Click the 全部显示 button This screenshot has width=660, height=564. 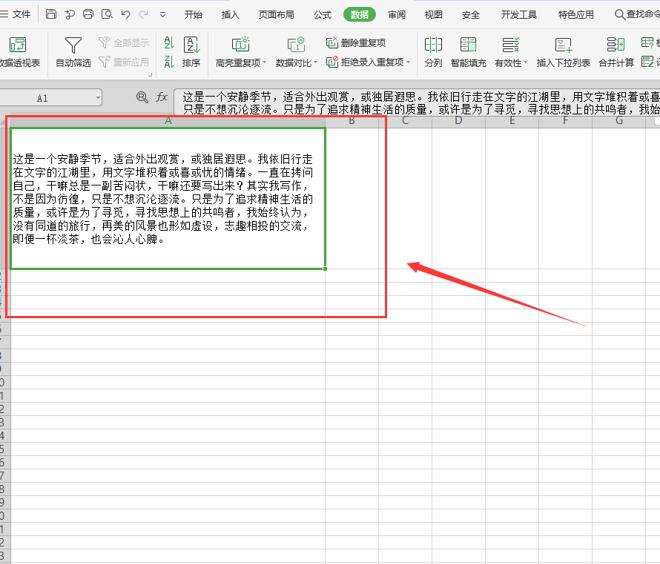(x=124, y=43)
